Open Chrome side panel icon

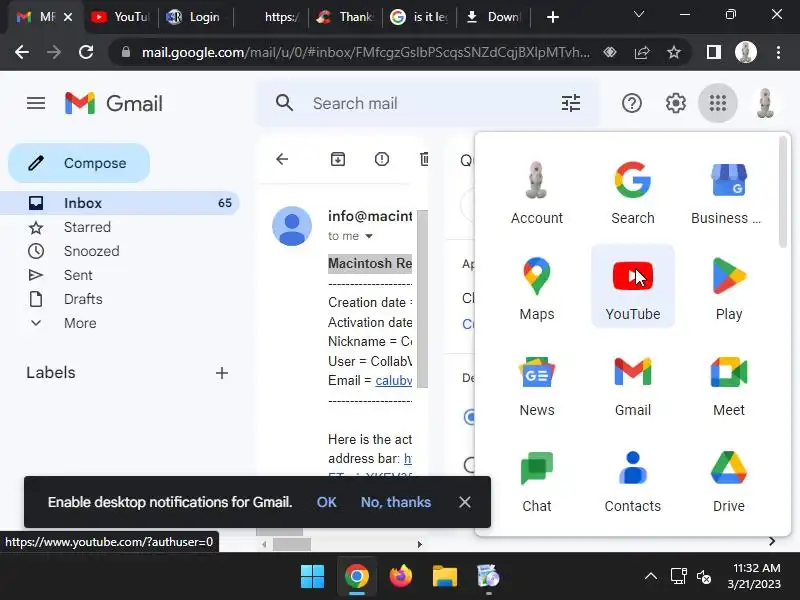click(714, 52)
